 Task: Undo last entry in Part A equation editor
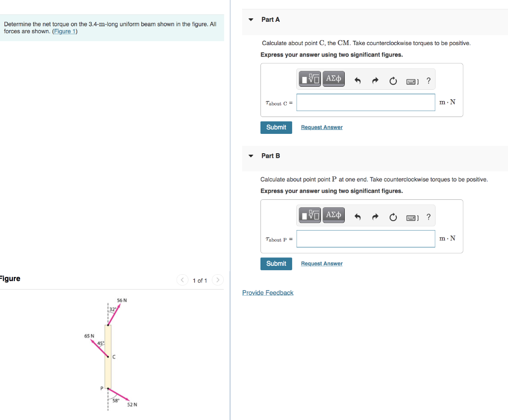click(358, 80)
